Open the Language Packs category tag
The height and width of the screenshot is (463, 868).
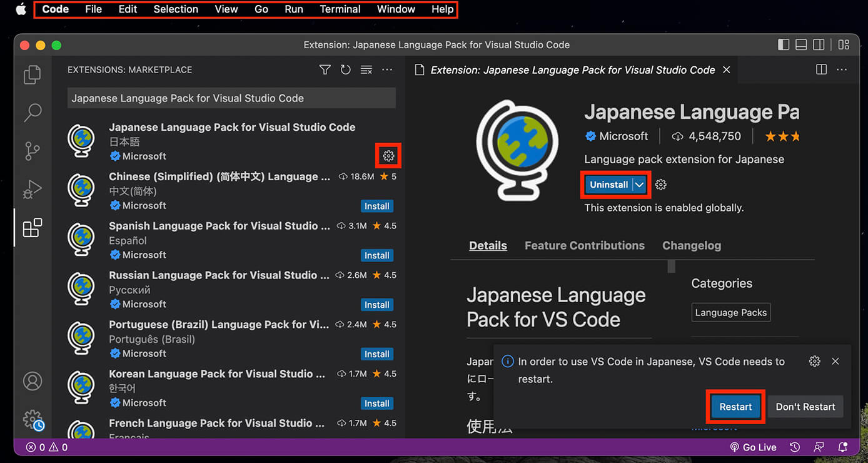pyautogui.click(x=731, y=313)
